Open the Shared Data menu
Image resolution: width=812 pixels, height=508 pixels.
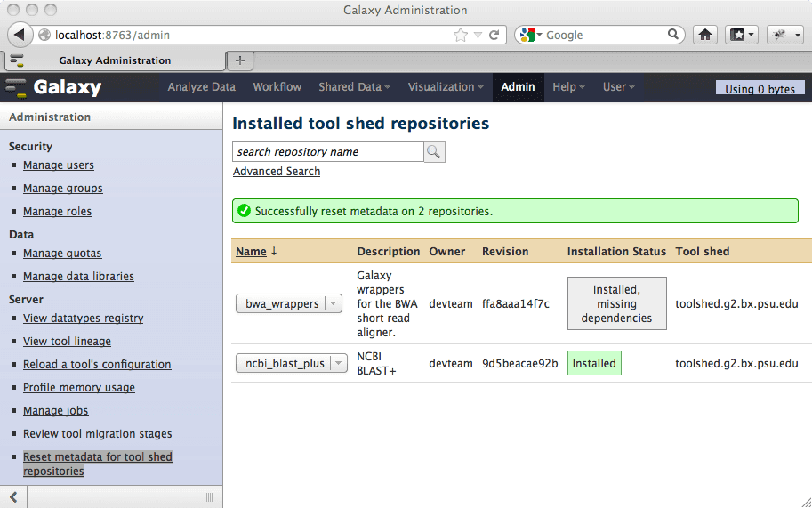[x=355, y=87]
